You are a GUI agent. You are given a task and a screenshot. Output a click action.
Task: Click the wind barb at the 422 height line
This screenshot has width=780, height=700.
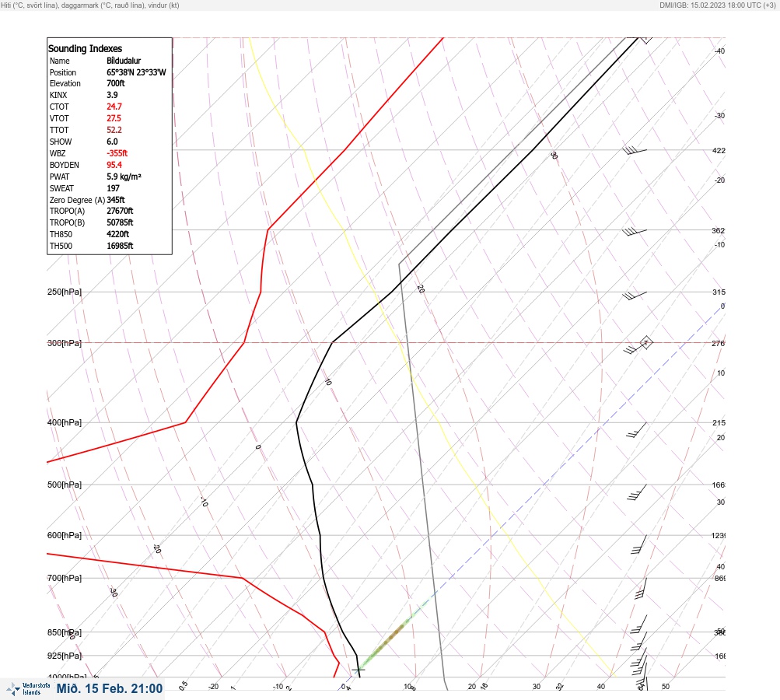click(635, 150)
